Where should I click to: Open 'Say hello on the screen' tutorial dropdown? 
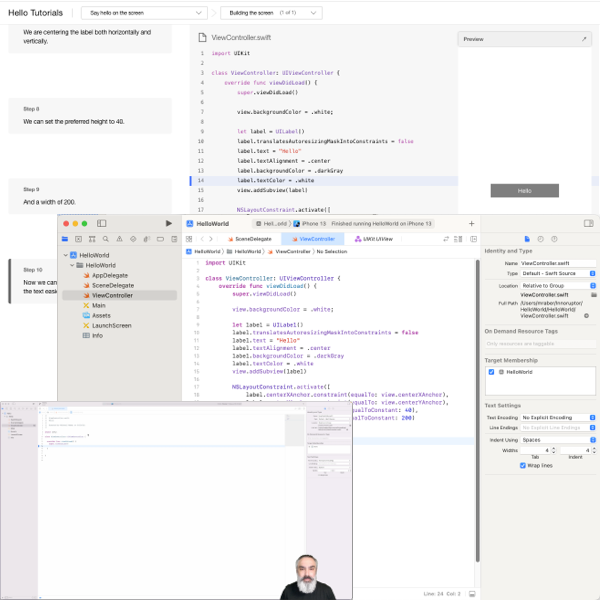click(x=144, y=13)
